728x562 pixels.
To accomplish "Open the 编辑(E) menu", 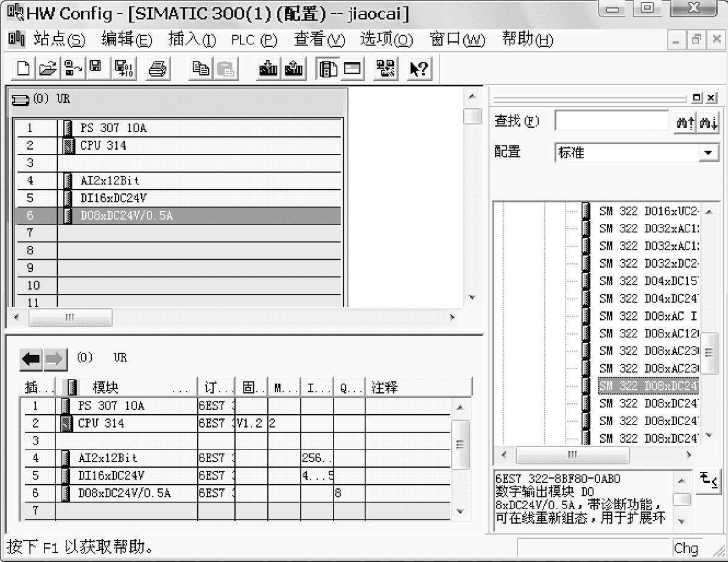I will point(127,40).
